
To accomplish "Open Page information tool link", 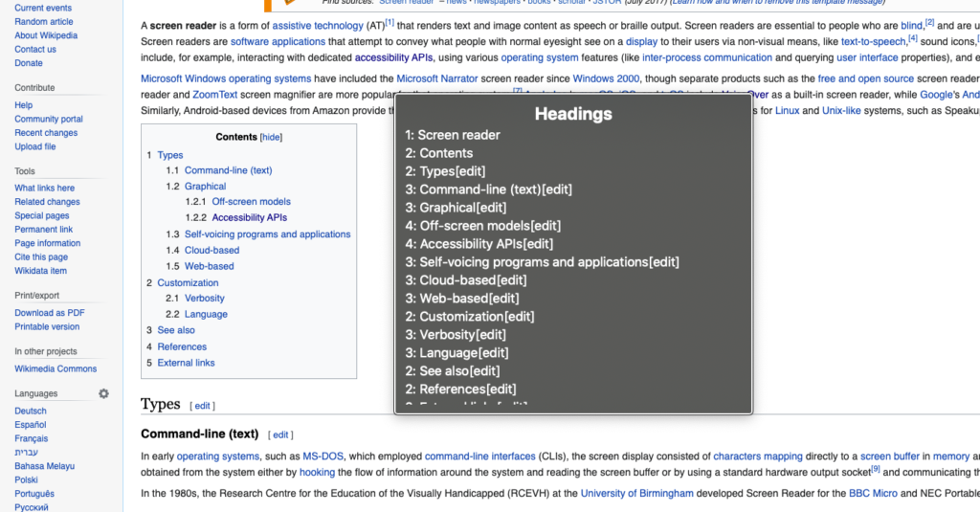I will pyautogui.click(x=48, y=243).
